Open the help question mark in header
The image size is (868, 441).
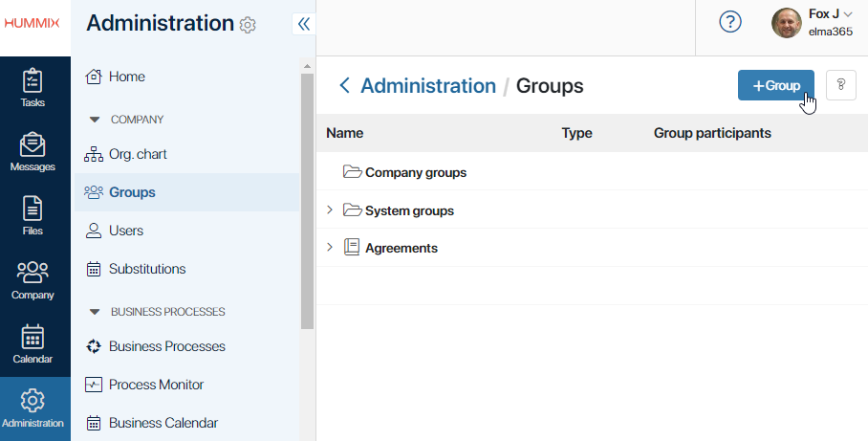pos(730,22)
